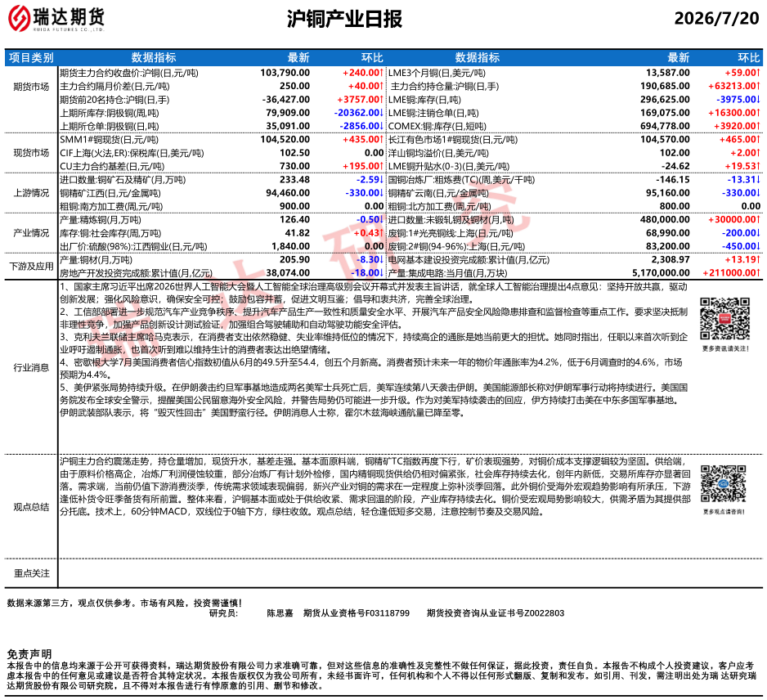
Task: Click the 产量:铜材 value 205.90
Action: click(x=295, y=260)
